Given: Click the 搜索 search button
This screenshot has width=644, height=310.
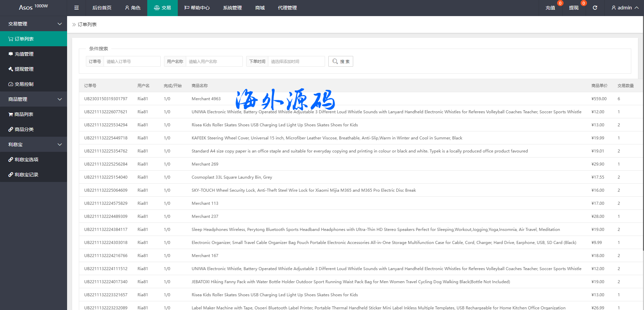Looking at the screenshot, I should pos(341,61).
